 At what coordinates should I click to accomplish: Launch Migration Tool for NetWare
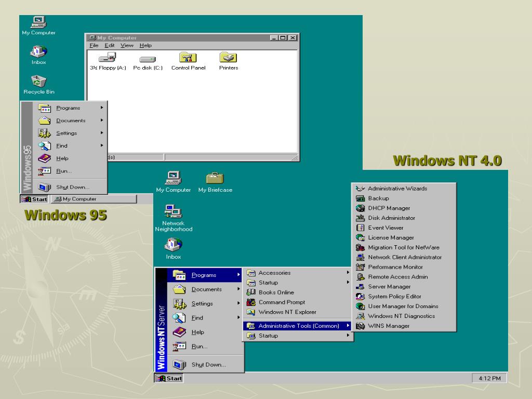coord(404,247)
